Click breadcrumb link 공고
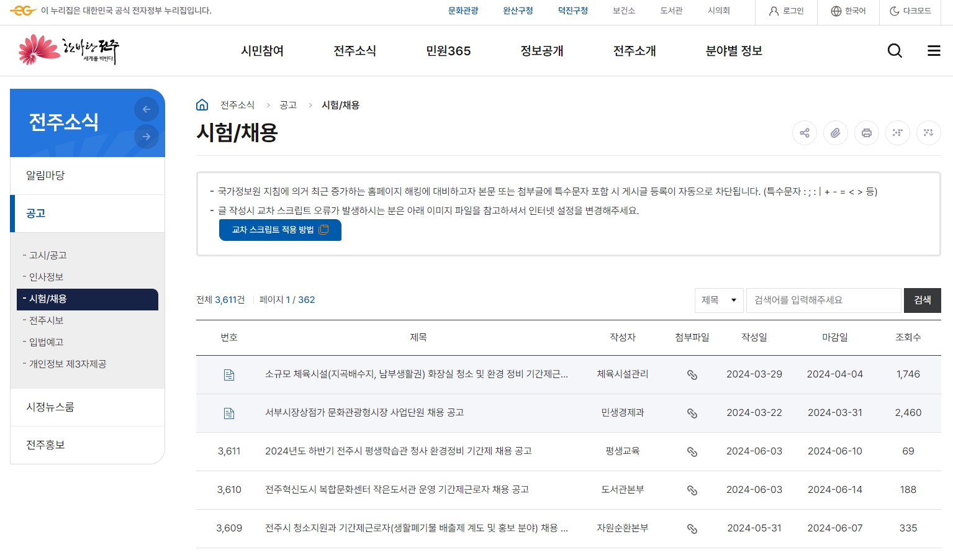The width and height of the screenshot is (953, 560). [x=288, y=106]
